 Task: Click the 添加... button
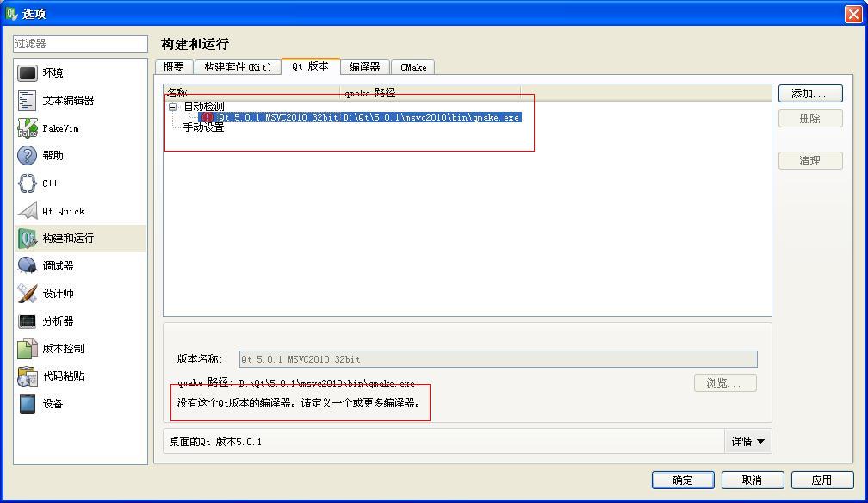pyautogui.click(x=810, y=94)
